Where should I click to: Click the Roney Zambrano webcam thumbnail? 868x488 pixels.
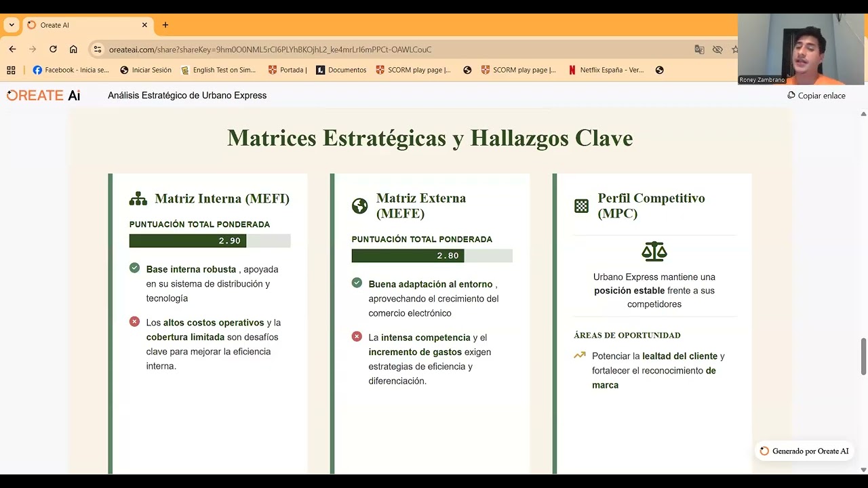click(x=802, y=49)
